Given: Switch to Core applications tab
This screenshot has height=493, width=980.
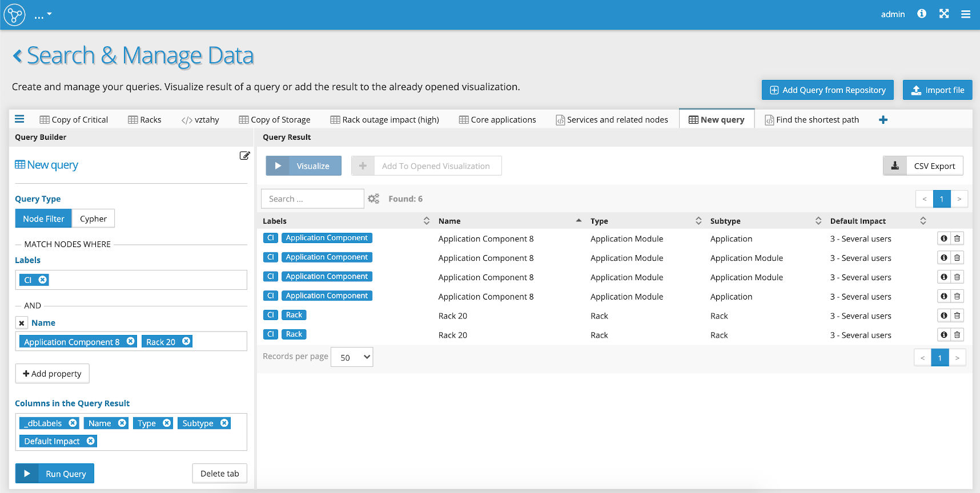Looking at the screenshot, I should click(x=497, y=120).
